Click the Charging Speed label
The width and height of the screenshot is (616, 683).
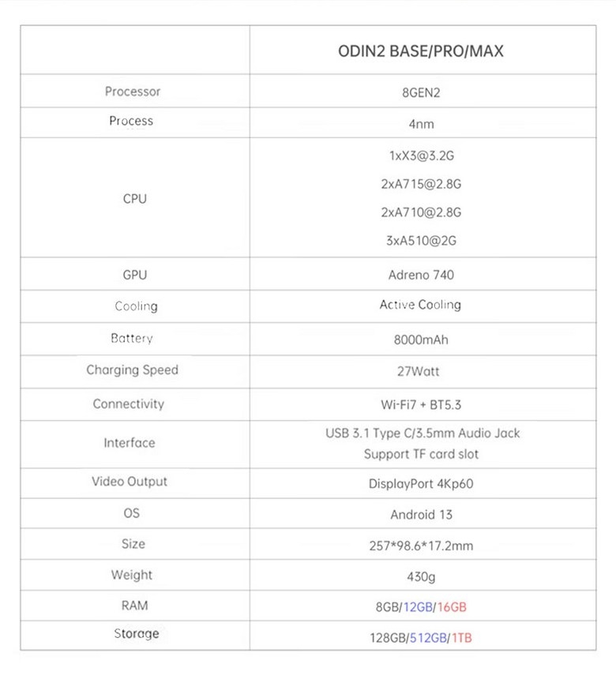132,370
